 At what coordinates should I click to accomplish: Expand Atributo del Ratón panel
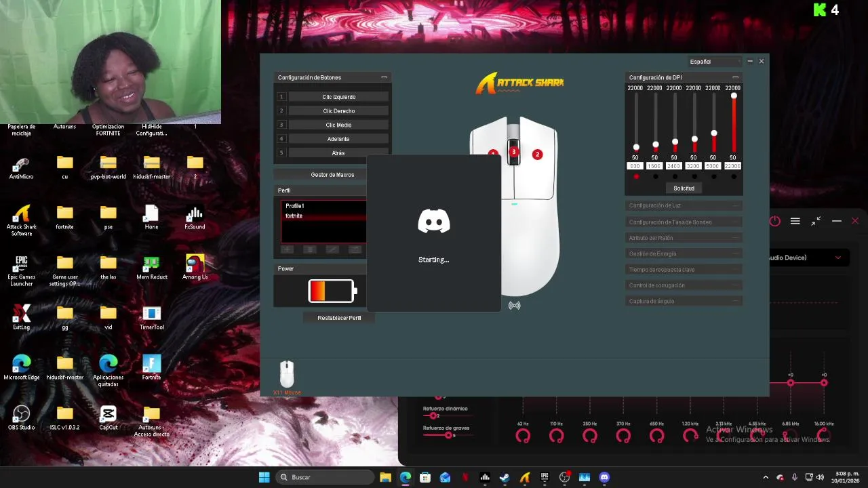coord(684,238)
